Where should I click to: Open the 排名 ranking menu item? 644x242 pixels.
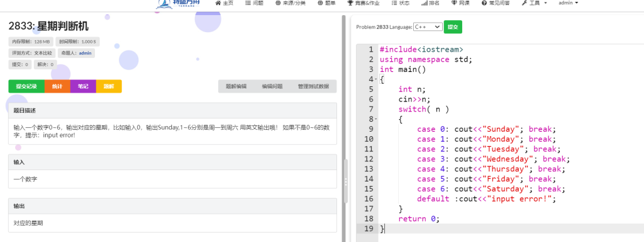(x=430, y=3)
